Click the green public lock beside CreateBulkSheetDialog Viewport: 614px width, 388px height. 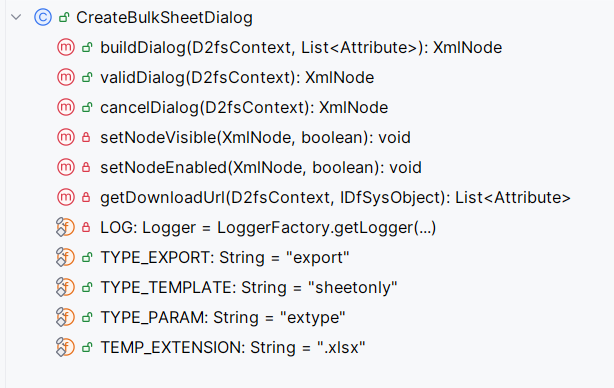coord(64,17)
